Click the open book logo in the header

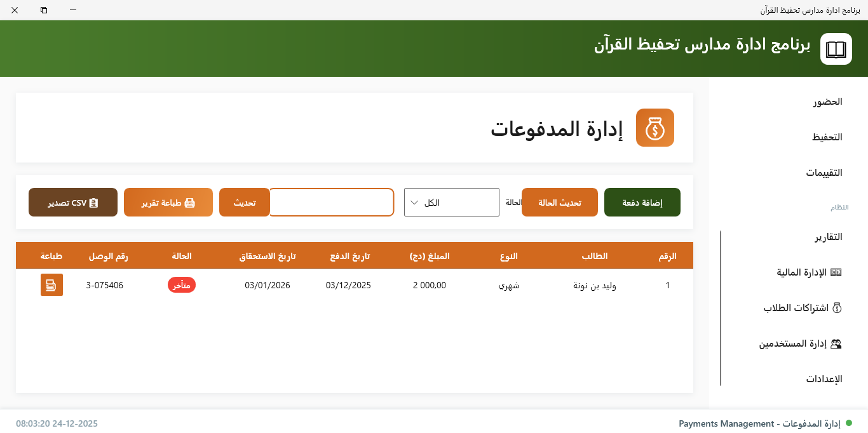[836, 48]
